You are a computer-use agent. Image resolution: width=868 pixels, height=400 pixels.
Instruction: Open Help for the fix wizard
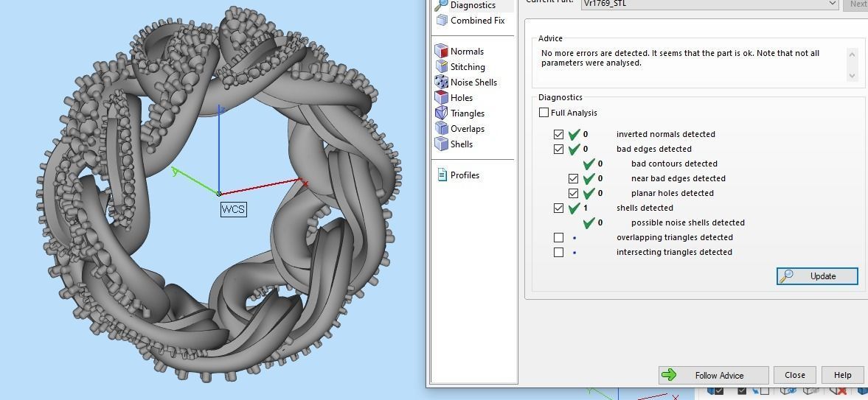(842, 375)
